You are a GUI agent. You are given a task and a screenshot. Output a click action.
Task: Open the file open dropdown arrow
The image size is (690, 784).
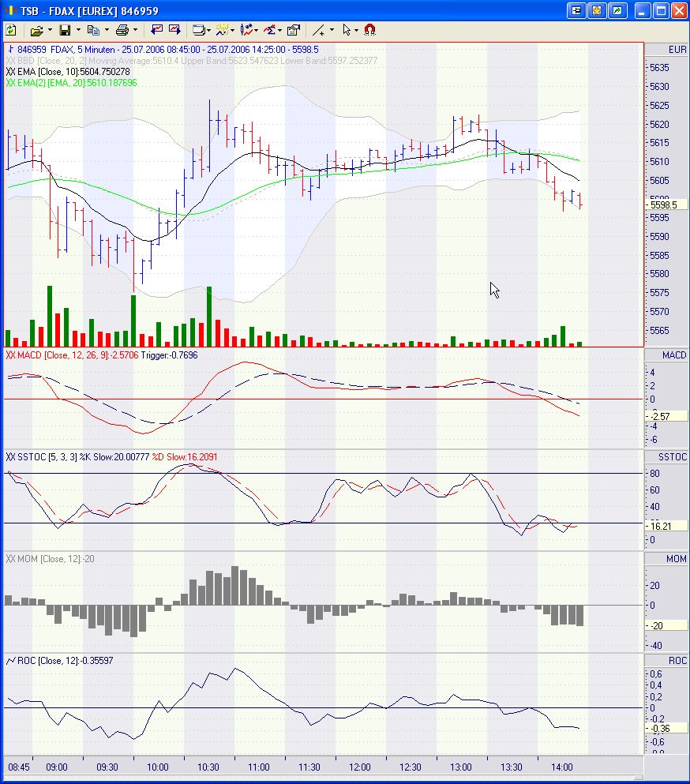pos(50,29)
